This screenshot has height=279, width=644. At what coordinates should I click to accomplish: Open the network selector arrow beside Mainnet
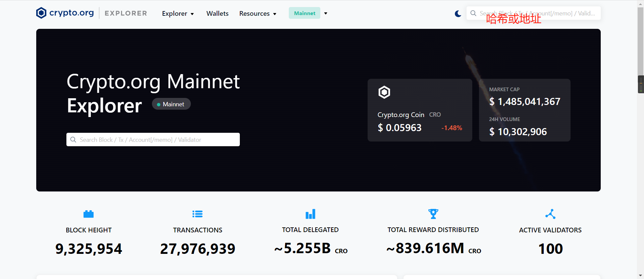tap(326, 13)
